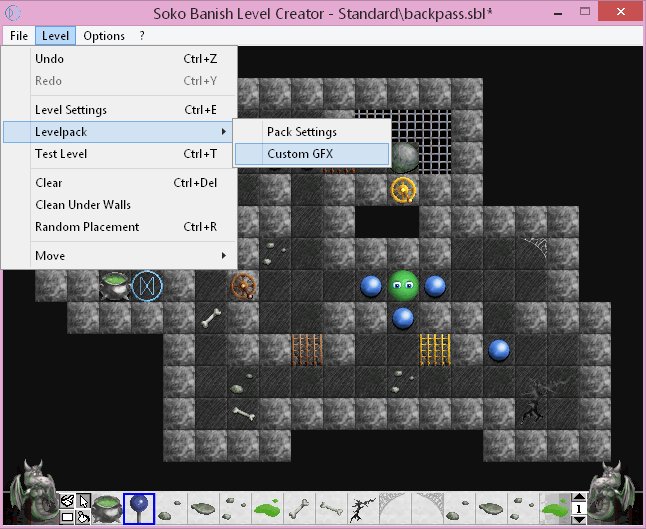
Task: Open the ? help menu
Action: tap(142, 36)
